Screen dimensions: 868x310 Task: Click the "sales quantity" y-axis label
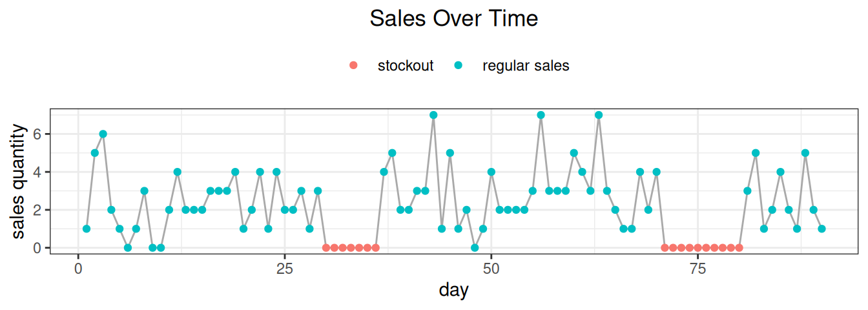click(20, 182)
